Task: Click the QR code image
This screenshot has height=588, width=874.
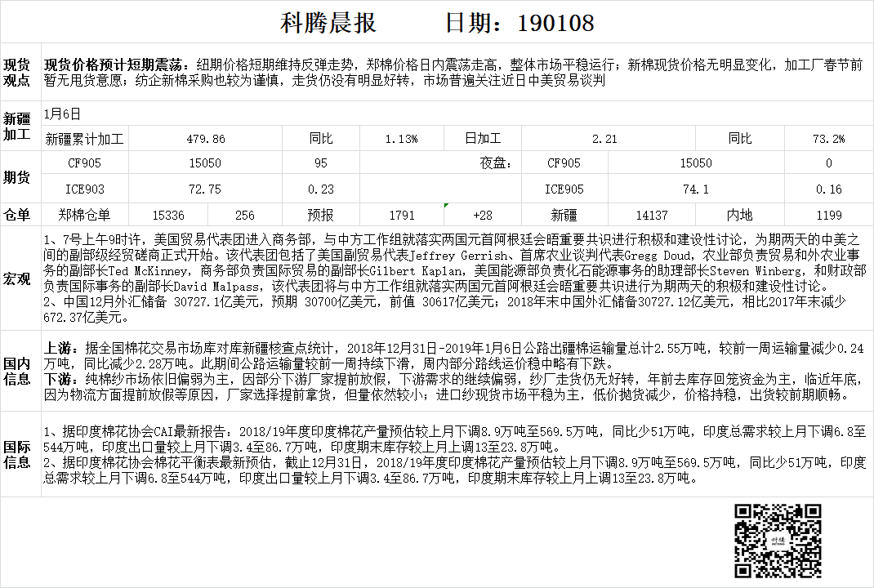Action: [x=777, y=540]
